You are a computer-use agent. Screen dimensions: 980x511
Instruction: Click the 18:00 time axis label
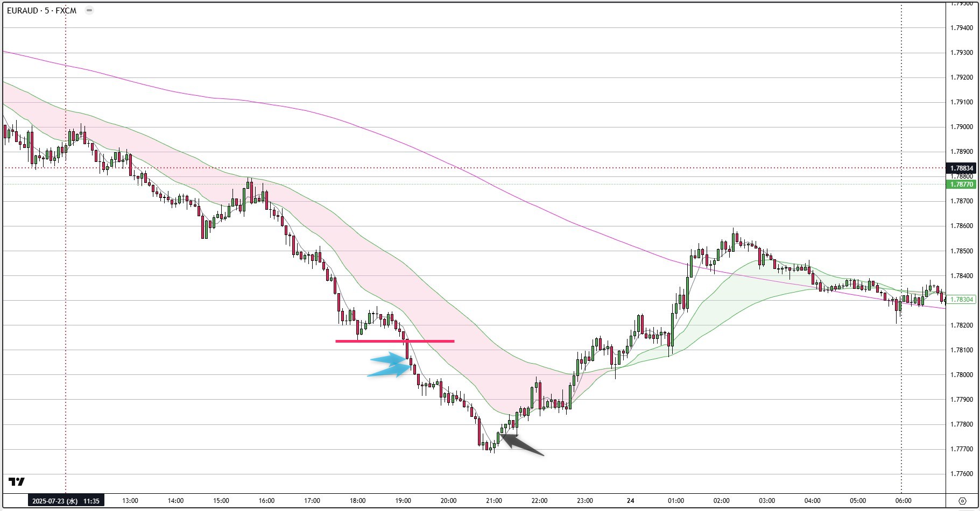pyautogui.click(x=357, y=501)
